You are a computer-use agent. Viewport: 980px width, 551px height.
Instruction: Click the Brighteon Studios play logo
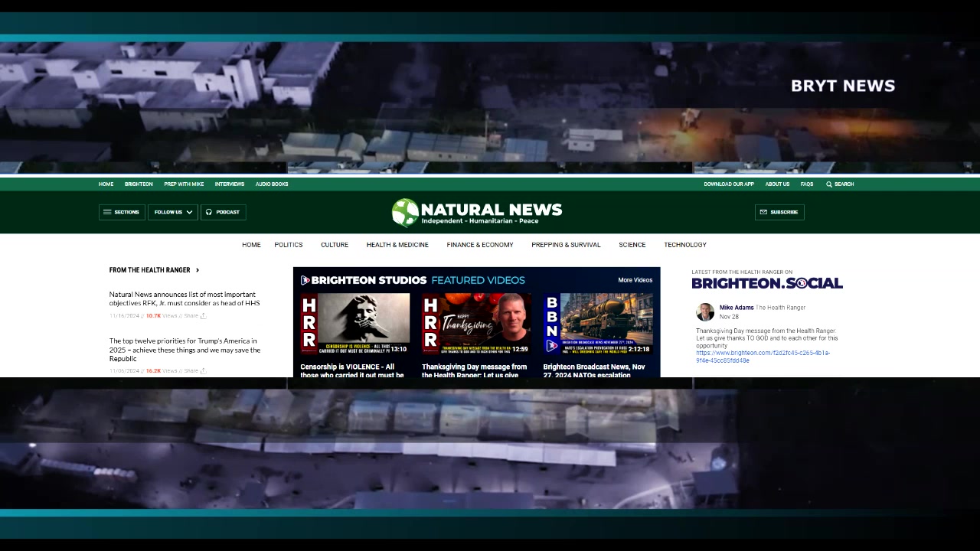[x=305, y=280]
